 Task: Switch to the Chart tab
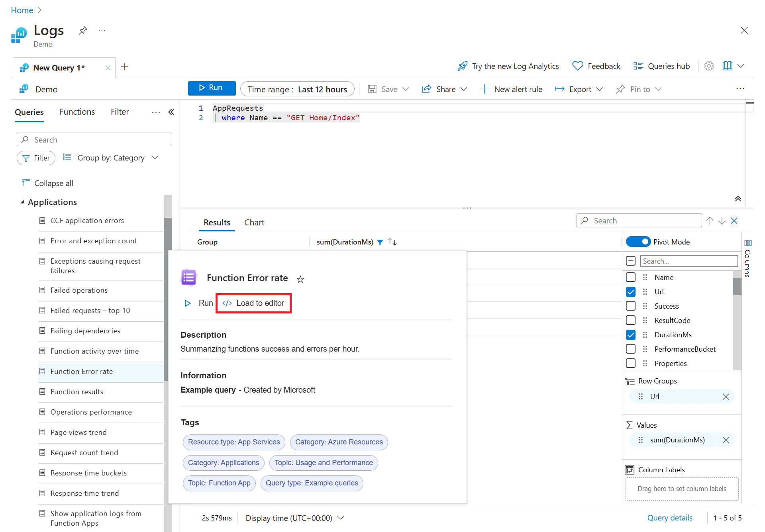click(x=254, y=223)
